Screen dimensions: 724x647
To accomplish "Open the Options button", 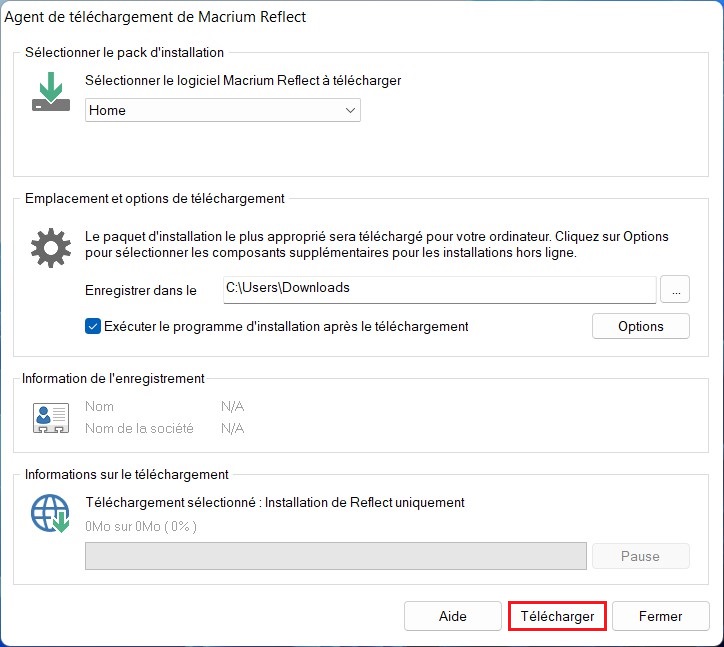I will pos(640,327).
